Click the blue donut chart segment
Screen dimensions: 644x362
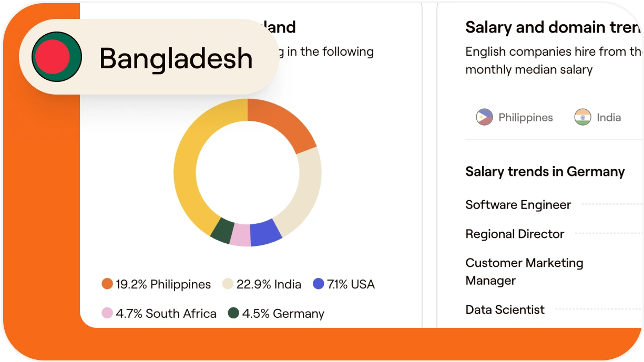pos(265,234)
